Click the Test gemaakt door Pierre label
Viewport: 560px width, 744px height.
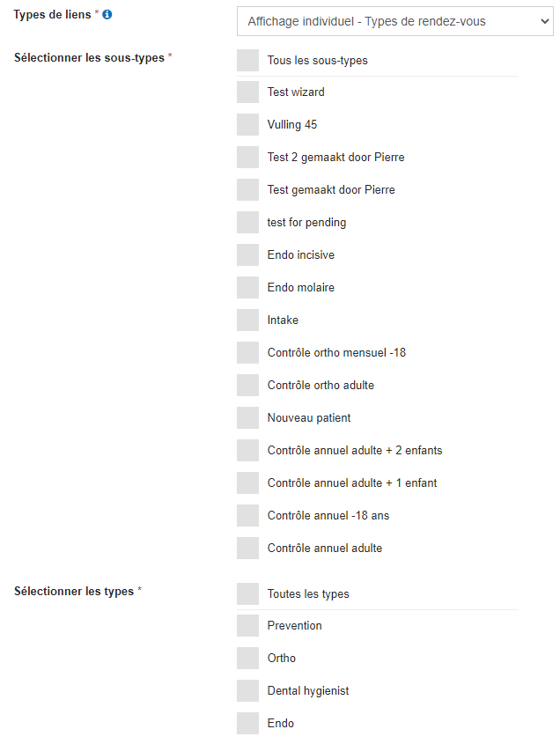[x=331, y=190]
